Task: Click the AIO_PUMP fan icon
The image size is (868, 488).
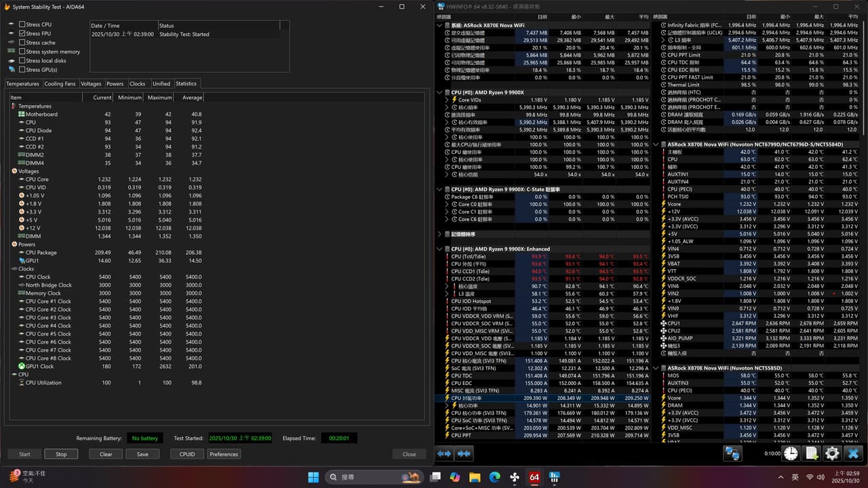Action: pyautogui.click(x=663, y=338)
